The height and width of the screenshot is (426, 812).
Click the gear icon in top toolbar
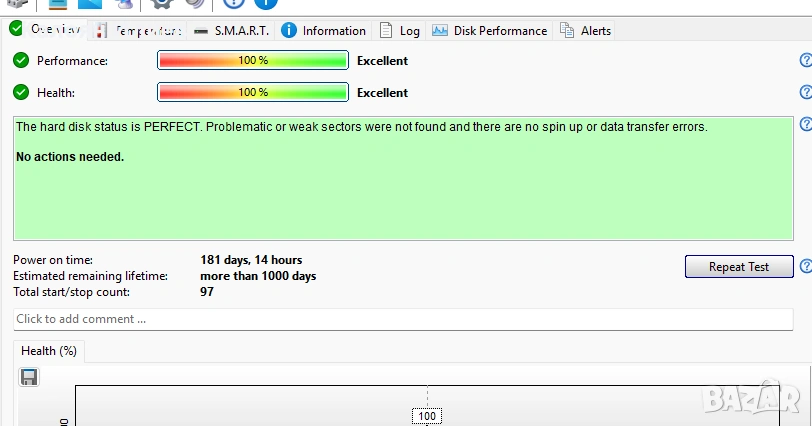coord(162,4)
